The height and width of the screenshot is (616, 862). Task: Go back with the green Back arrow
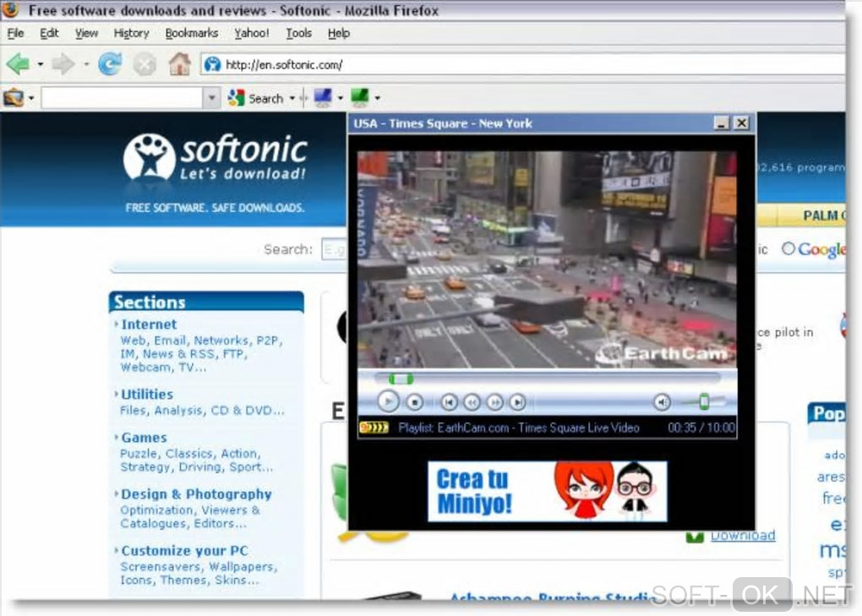tap(19, 64)
